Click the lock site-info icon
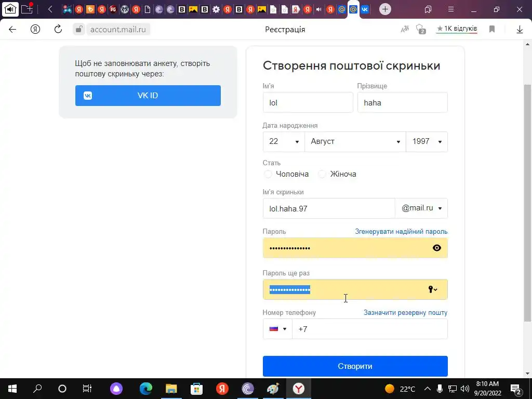The image size is (532, 399). [79, 29]
